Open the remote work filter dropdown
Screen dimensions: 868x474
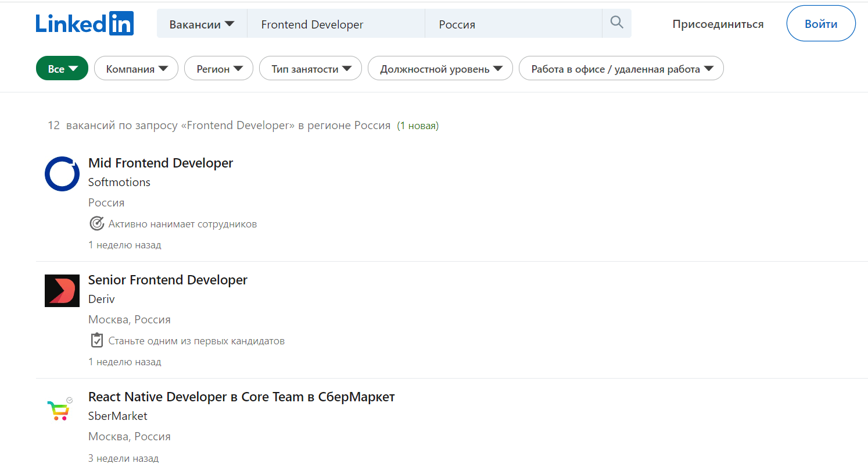click(x=620, y=69)
